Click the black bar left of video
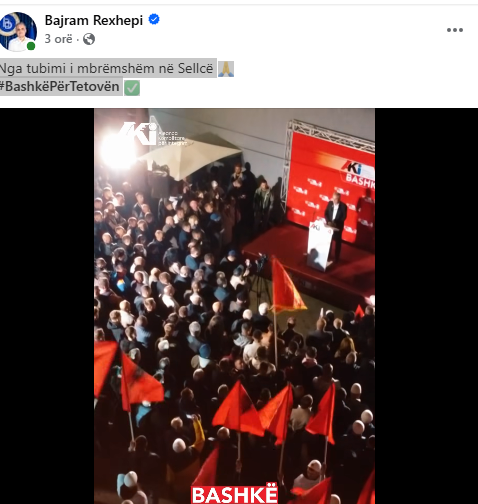478x504 pixels. click(x=47, y=306)
